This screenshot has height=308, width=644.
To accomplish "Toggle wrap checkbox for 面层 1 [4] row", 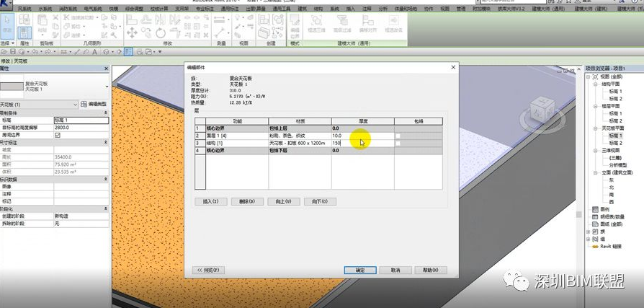I will pyautogui.click(x=398, y=136).
